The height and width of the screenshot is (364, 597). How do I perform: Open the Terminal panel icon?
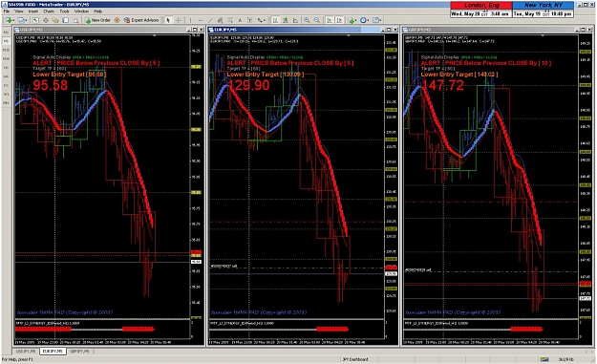(x=66, y=20)
